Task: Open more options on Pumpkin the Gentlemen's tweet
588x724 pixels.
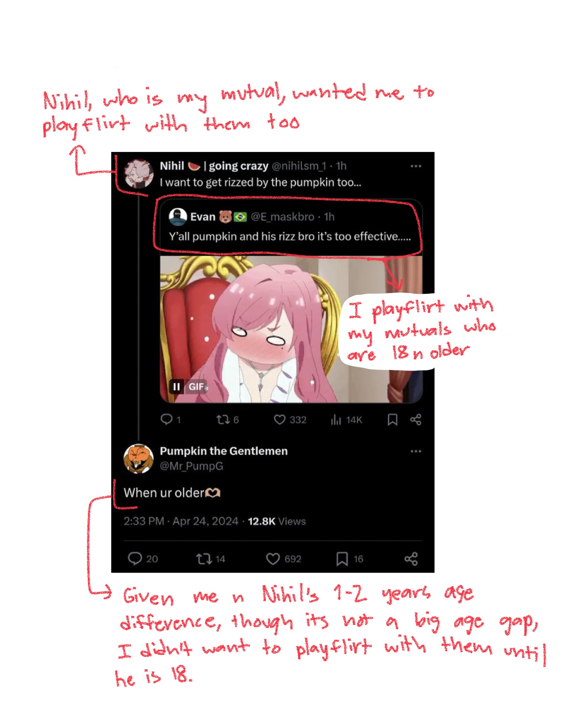Action: coord(416,451)
